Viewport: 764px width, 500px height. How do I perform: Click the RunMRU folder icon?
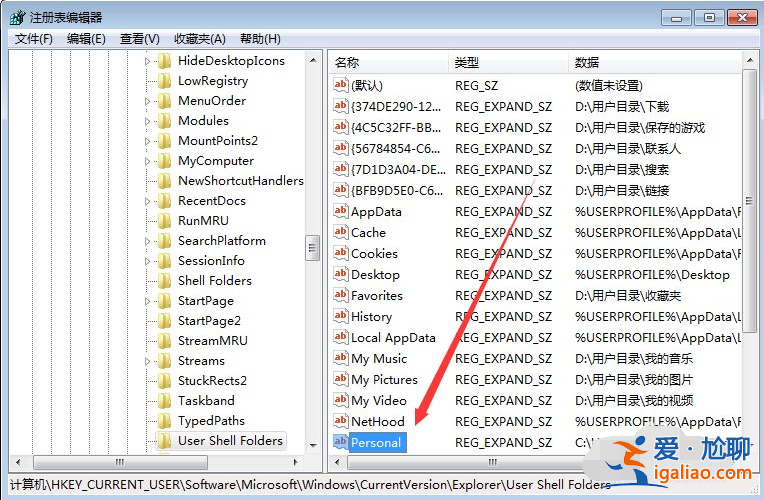pyautogui.click(x=165, y=221)
